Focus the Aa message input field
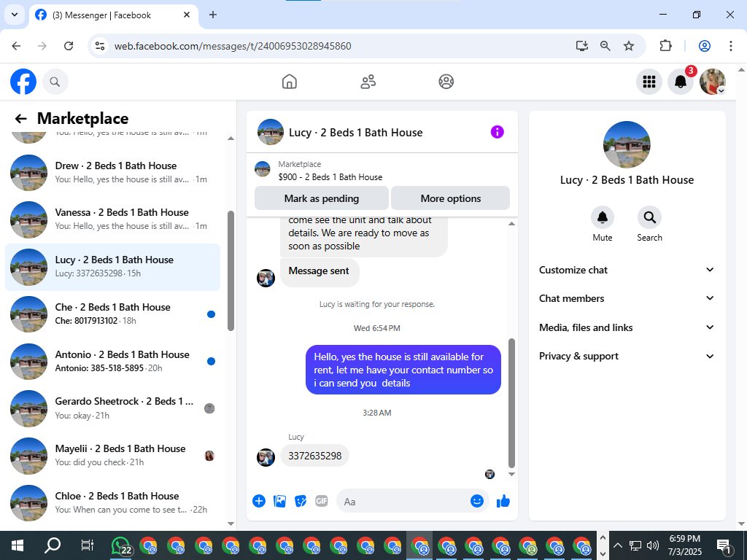The height and width of the screenshot is (560, 747). coord(405,502)
